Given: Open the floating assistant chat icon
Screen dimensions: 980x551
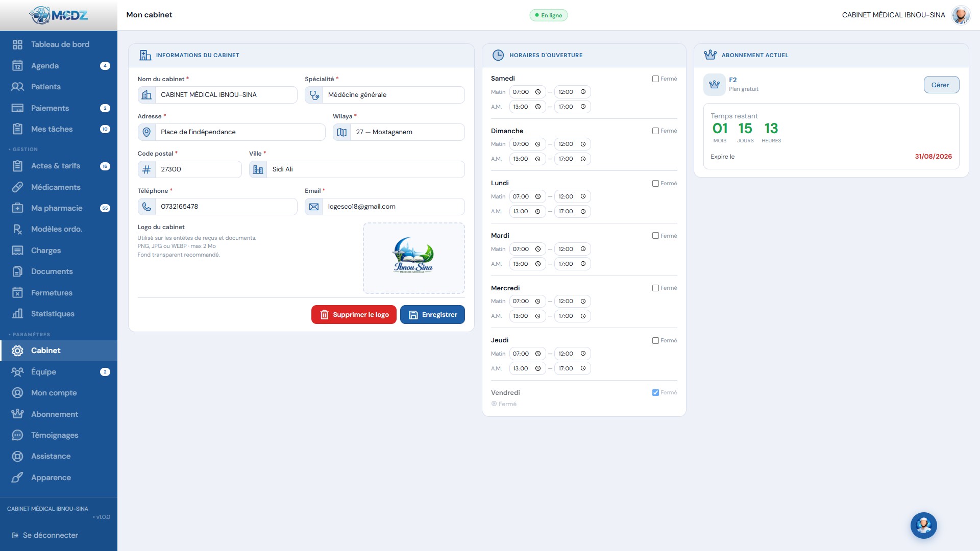Looking at the screenshot, I should pos(923,525).
